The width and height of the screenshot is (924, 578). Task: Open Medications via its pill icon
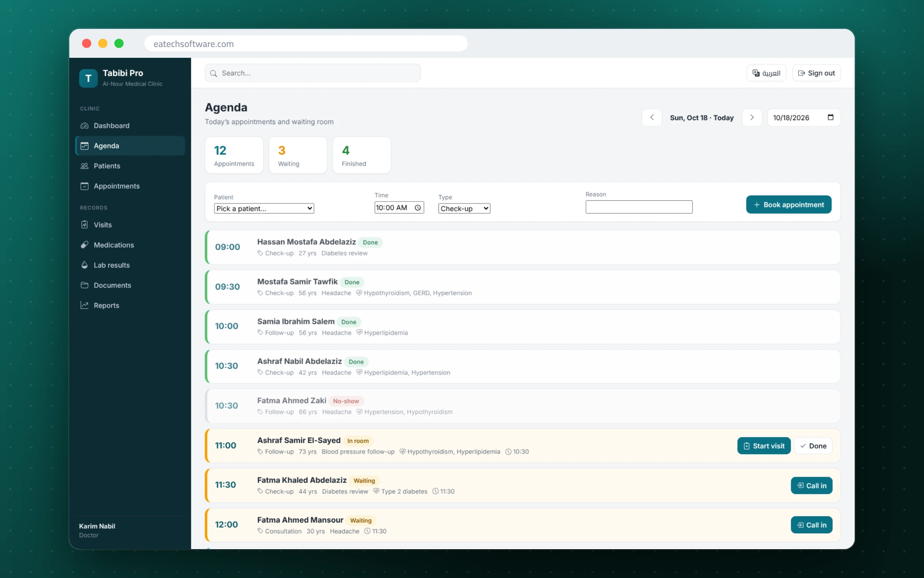(84, 245)
